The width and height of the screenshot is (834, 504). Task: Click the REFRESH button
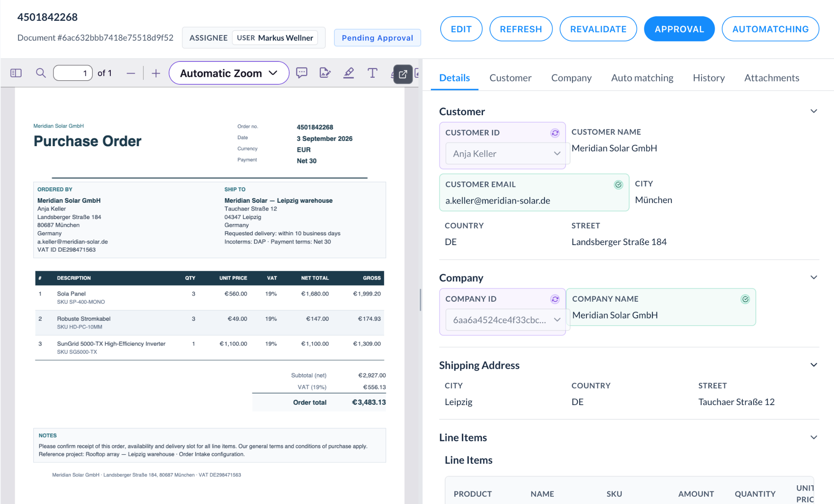[521, 29]
